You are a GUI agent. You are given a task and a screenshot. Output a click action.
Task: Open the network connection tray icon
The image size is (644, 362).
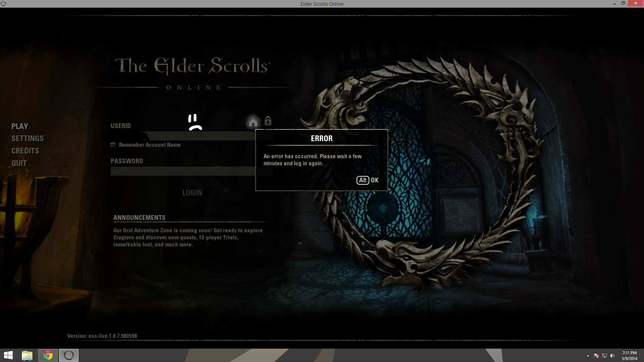pyautogui.click(x=604, y=356)
